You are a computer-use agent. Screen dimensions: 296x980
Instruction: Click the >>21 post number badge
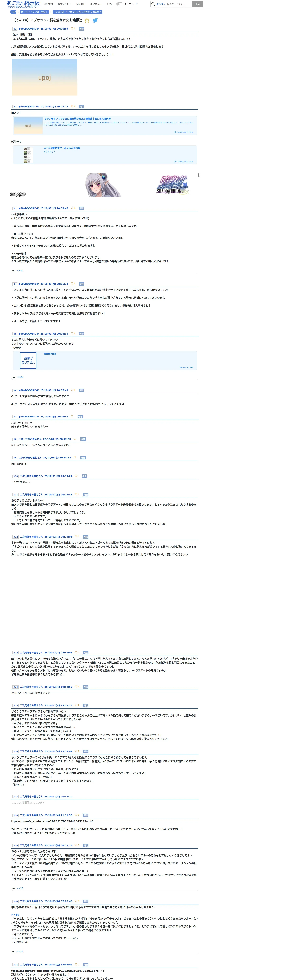point(16,965)
